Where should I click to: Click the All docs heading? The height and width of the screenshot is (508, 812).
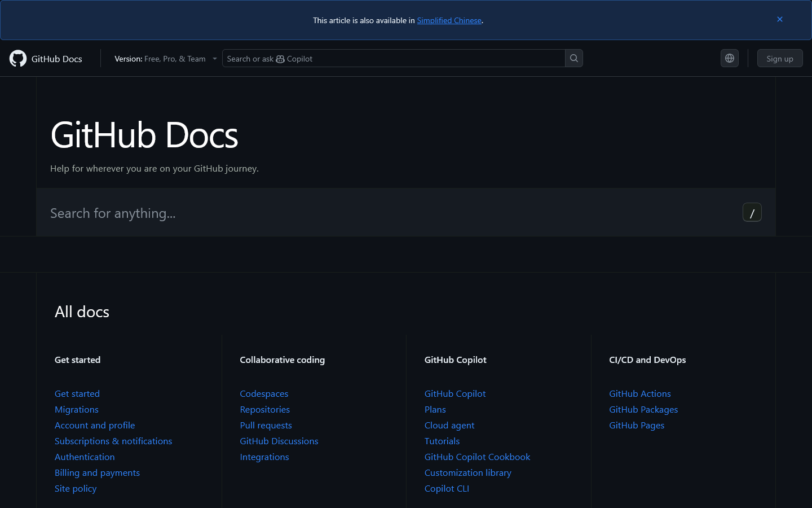tap(82, 312)
